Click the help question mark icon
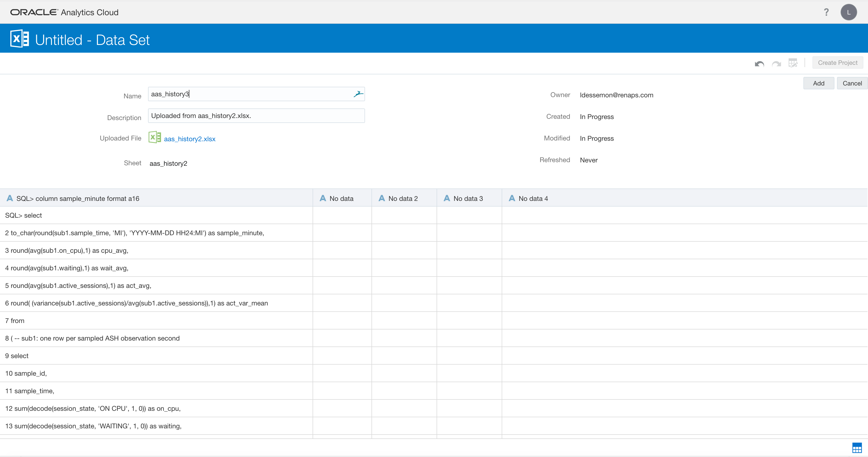 [826, 12]
